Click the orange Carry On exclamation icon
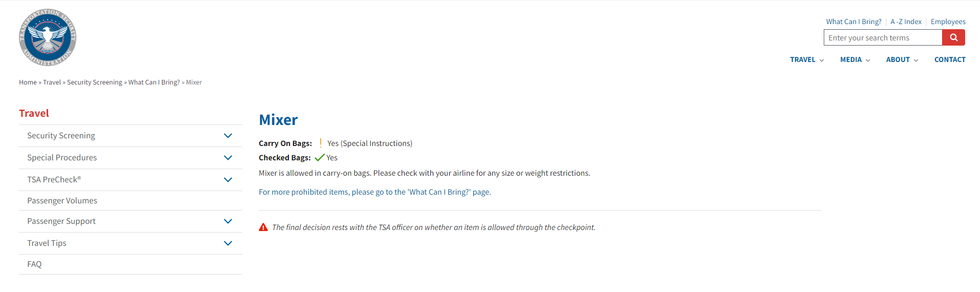980x292 pixels. 321,143
